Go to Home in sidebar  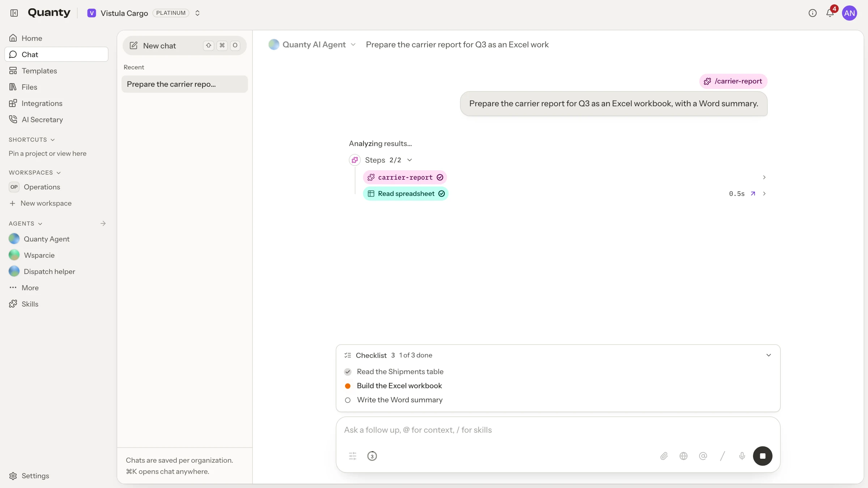click(56, 38)
